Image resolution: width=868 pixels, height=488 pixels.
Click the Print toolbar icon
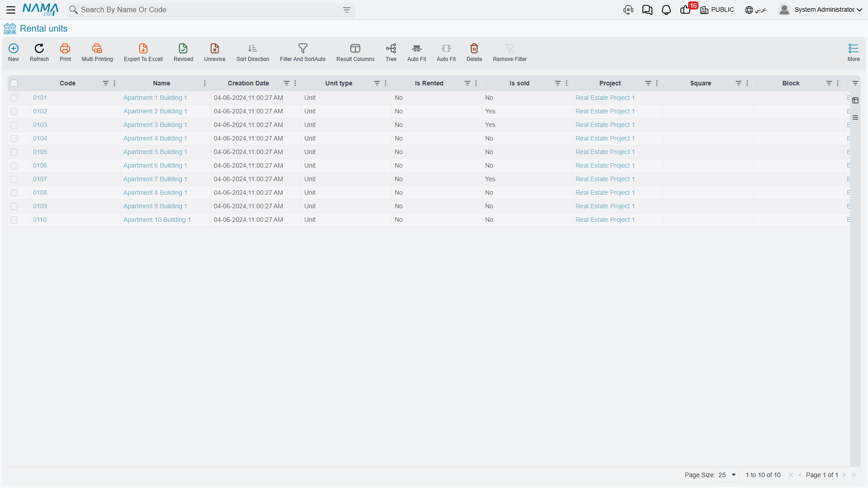tap(65, 48)
